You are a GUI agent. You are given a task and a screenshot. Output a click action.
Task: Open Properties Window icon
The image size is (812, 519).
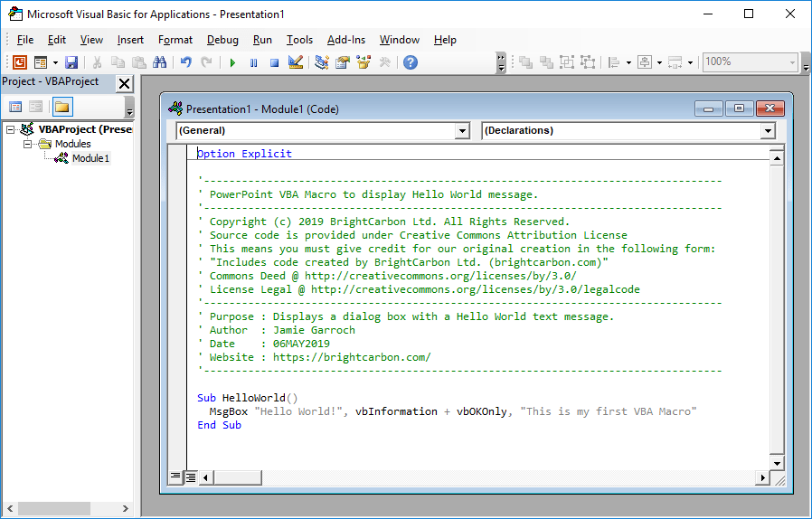(343, 62)
